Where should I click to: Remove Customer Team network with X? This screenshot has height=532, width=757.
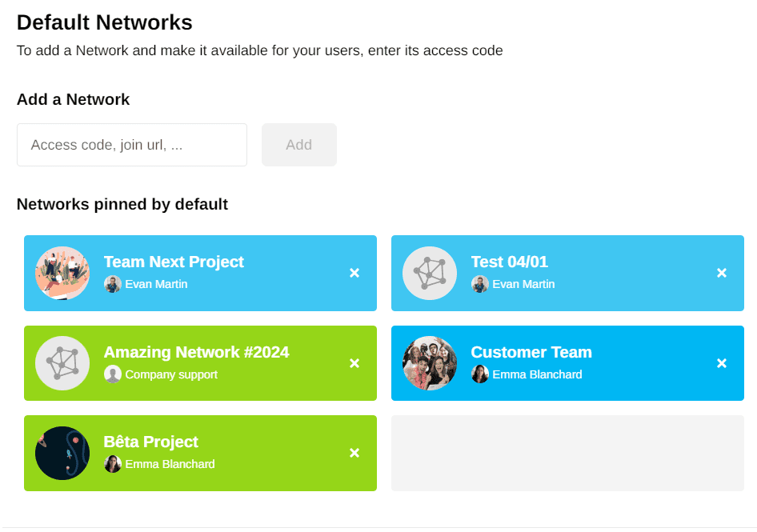pyautogui.click(x=722, y=363)
